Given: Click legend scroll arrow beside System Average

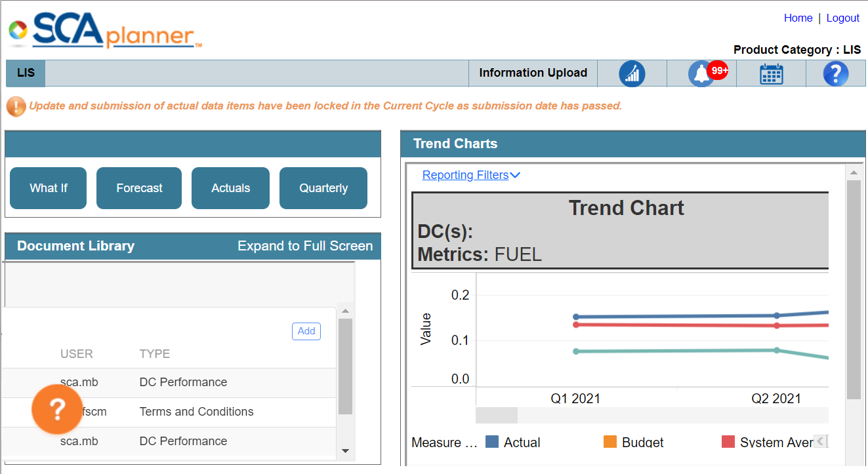Looking at the screenshot, I should [x=819, y=441].
